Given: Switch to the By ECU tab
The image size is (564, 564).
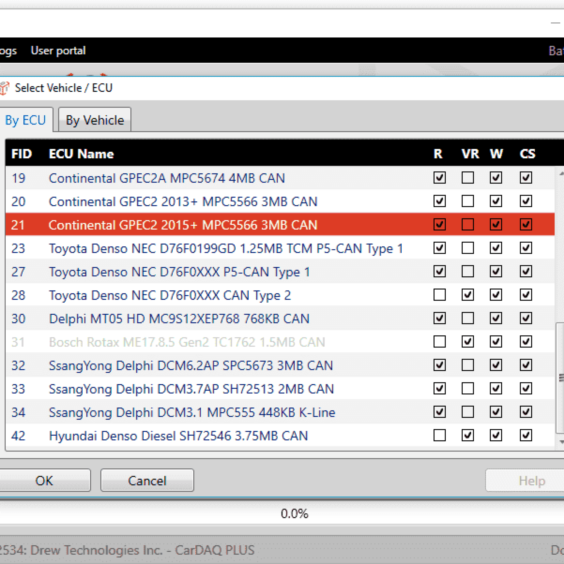Looking at the screenshot, I should tap(25, 120).
